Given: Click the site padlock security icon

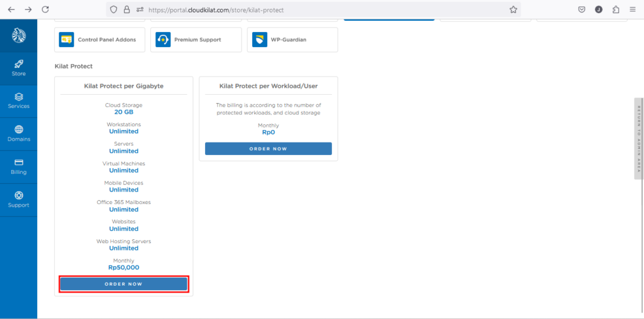Looking at the screenshot, I should 126,9.
